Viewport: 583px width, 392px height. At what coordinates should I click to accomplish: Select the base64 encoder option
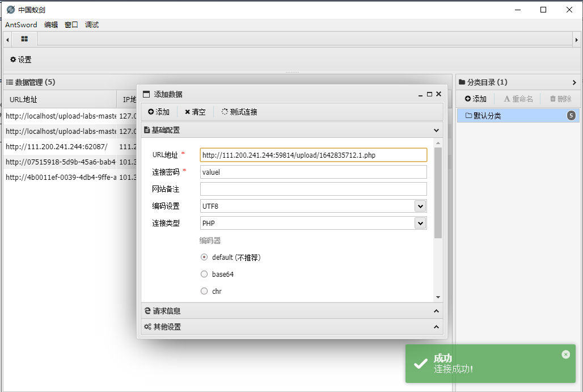[x=204, y=274]
